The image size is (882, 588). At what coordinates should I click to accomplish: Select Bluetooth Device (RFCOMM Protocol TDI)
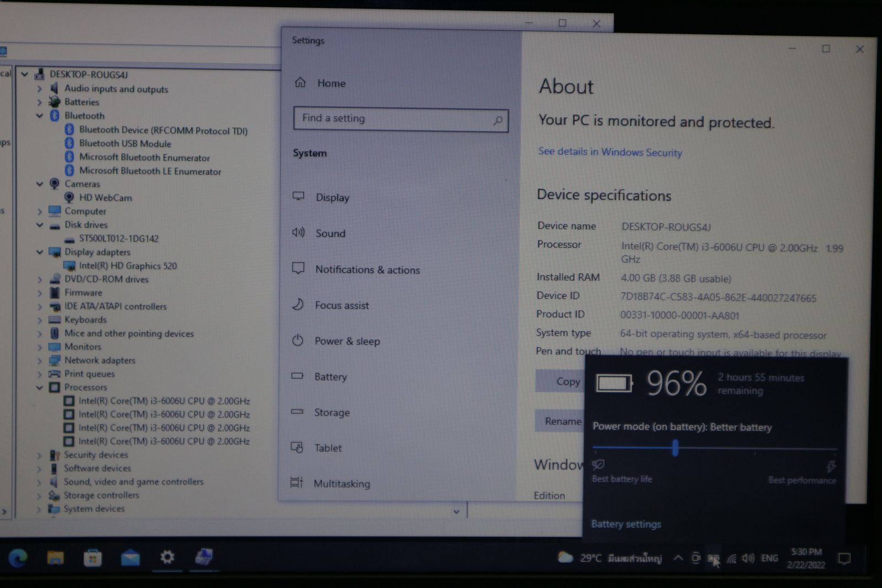pos(163,130)
